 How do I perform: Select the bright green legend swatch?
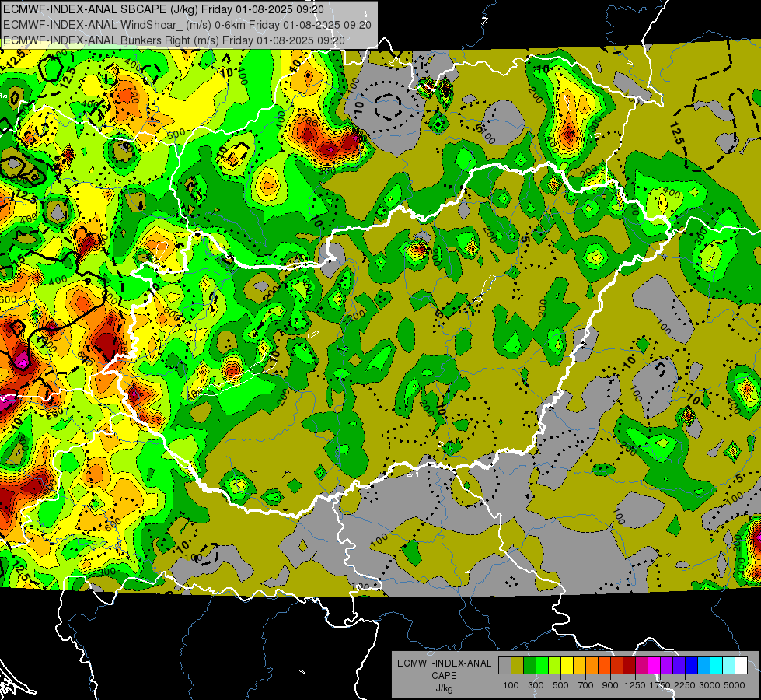542,666
